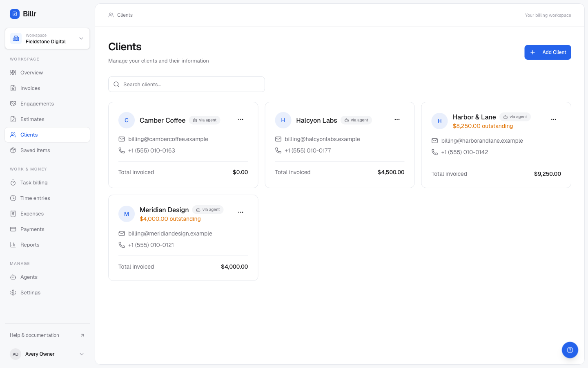Click the Meridian Design client name
The image size is (588, 368).
point(164,210)
